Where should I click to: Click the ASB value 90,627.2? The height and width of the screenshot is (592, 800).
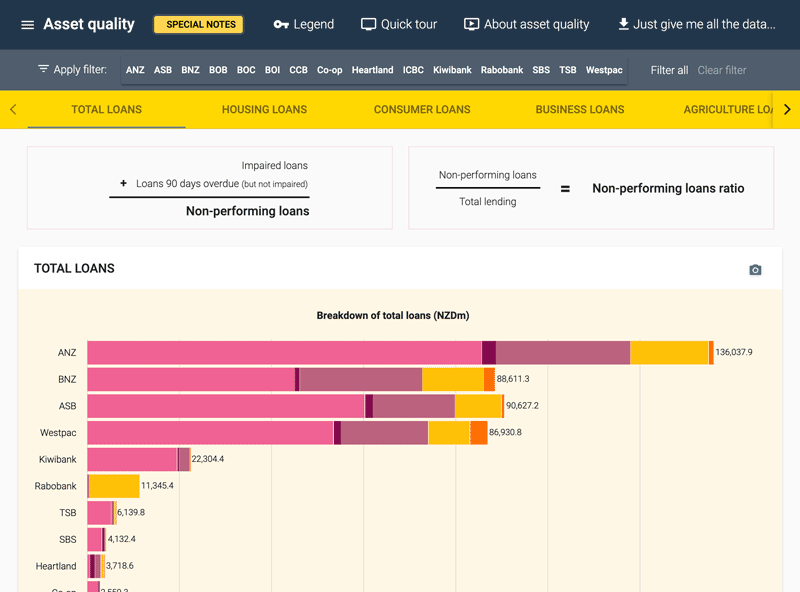coord(522,406)
